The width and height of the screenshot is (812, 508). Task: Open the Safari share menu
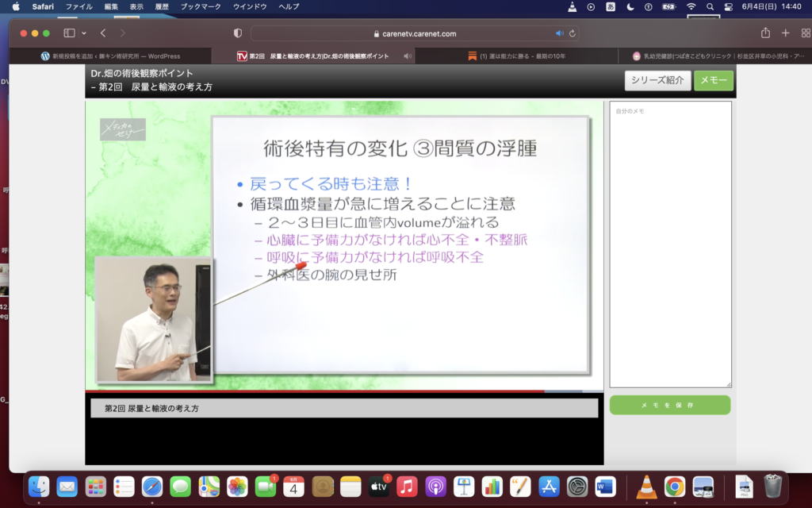tap(765, 33)
